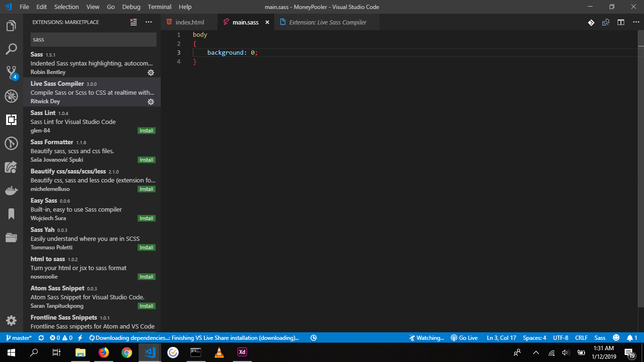Click the sass search input field
644x362 pixels.
tap(93, 39)
